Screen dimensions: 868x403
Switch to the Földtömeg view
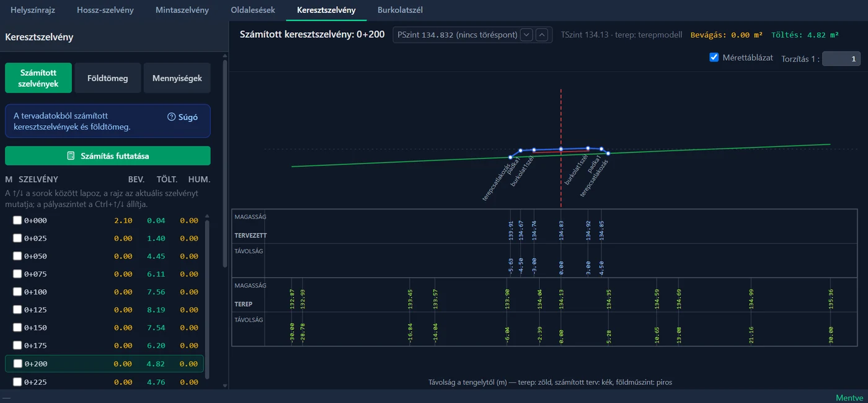(x=108, y=78)
